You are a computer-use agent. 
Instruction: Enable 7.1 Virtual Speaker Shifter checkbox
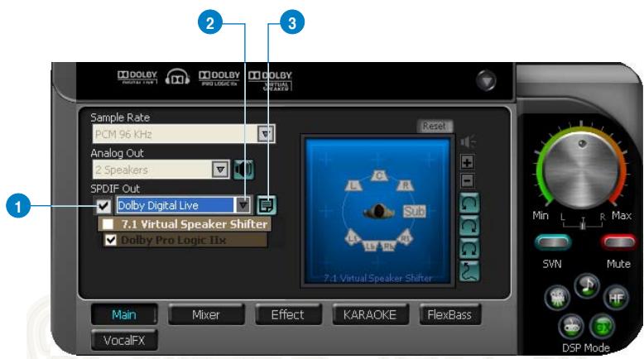pyautogui.click(x=108, y=224)
